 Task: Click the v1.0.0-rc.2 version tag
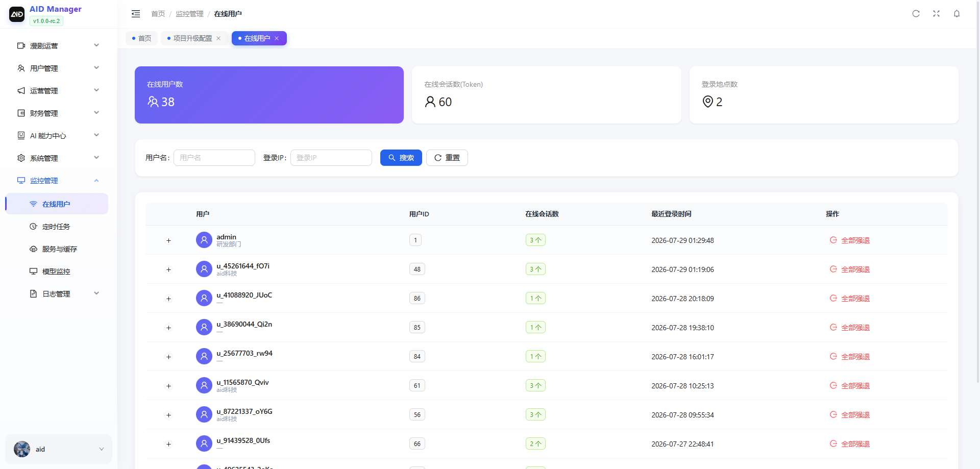[46, 21]
